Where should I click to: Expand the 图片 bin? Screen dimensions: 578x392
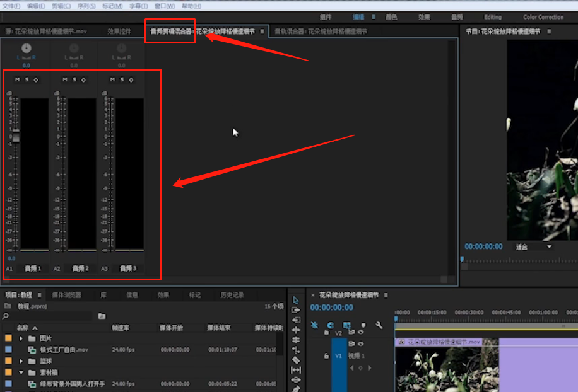[x=21, y=338]
